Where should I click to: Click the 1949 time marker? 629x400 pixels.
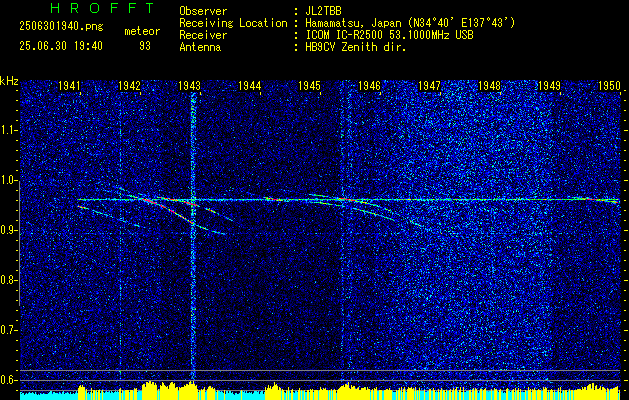[549, 85]
